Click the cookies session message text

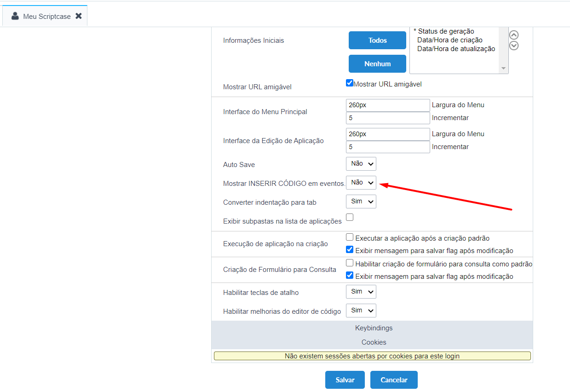(x=372, y=356)
